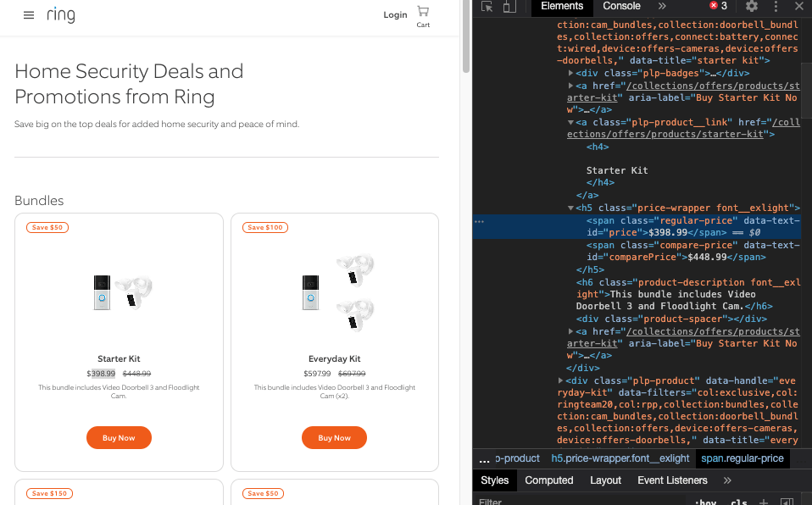
Task: Select the product-spacer div DOM node
Action: pos(671,319)
